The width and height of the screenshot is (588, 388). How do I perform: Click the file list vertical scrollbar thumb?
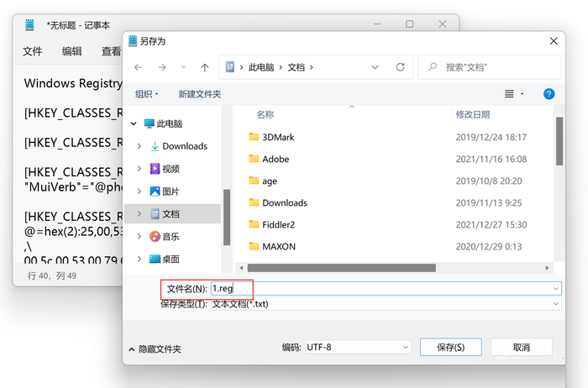559,141
